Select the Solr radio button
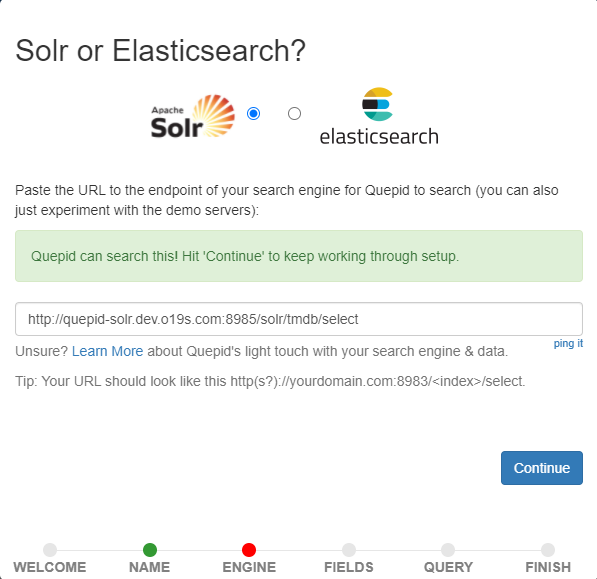Viewport: 597px width, 579px height. (254, 113)
